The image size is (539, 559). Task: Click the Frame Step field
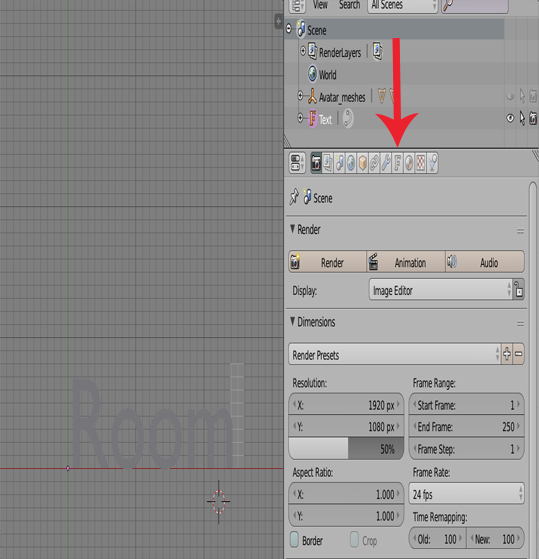tap(467, 448)
